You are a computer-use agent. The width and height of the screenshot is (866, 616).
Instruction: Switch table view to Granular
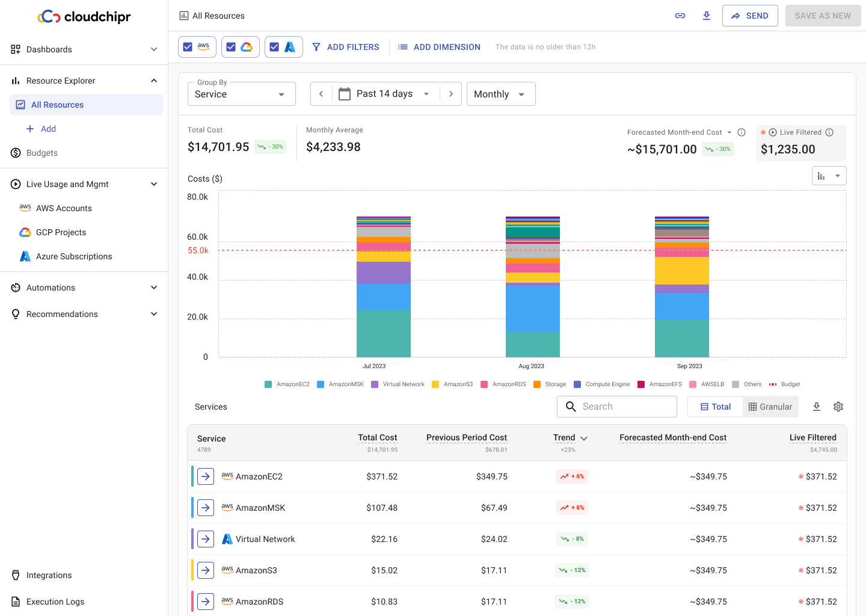[x=770, y=407]
